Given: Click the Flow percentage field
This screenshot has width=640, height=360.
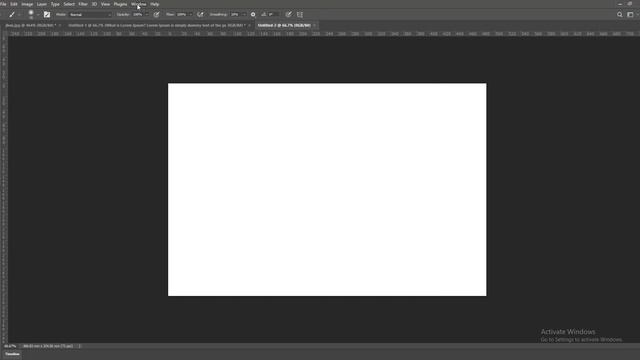Looking at the screenshot, I should 182,14.
